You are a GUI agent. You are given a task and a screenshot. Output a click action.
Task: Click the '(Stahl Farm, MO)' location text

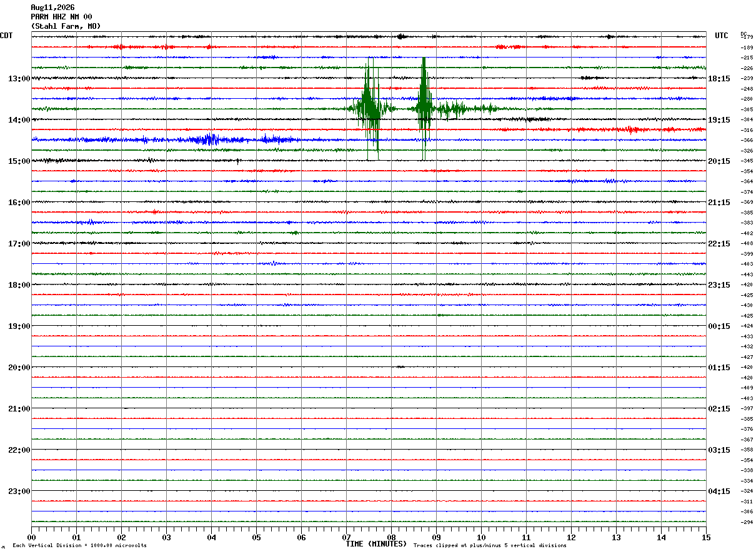(66, 26)
